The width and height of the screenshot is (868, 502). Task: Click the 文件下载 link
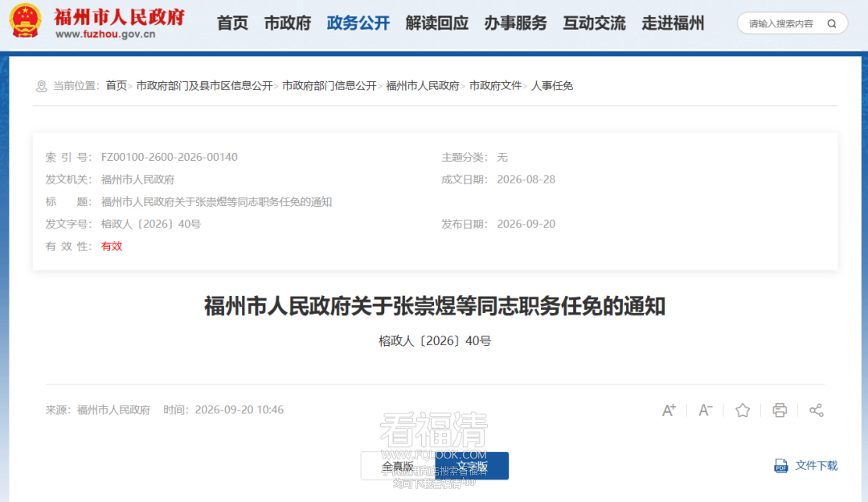(817, 466)
